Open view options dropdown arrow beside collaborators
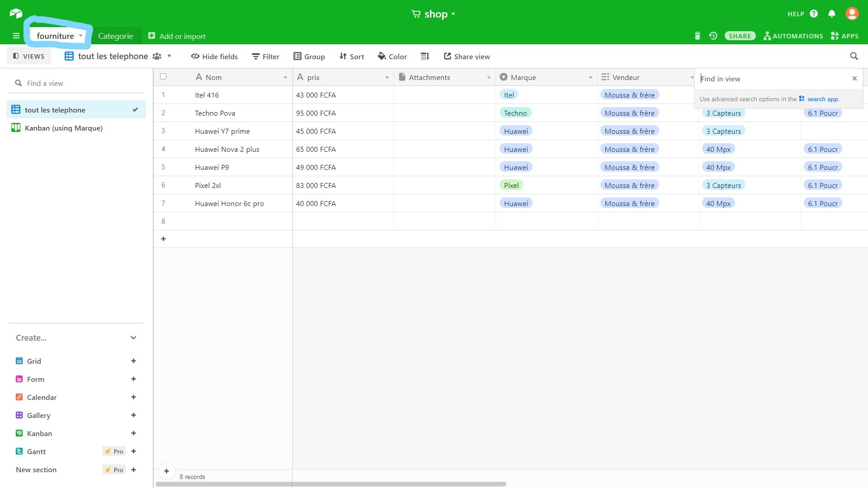This screenshot has width=868, height=488. [x=169, y=56]
